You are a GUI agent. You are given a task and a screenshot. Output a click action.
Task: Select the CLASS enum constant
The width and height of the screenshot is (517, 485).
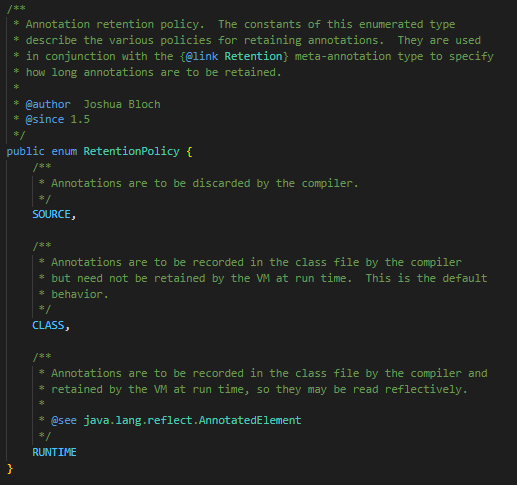(48, 325)
